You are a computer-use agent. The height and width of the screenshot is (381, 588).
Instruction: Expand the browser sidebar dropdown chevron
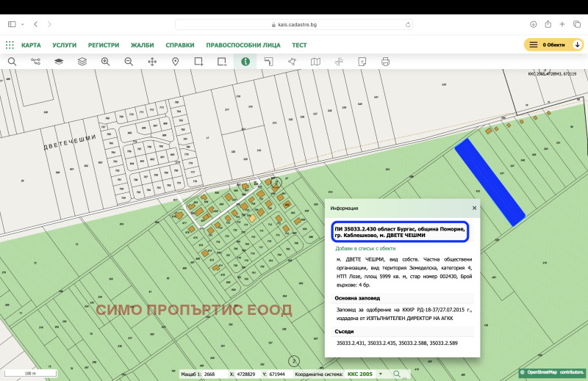pos(21,24)
